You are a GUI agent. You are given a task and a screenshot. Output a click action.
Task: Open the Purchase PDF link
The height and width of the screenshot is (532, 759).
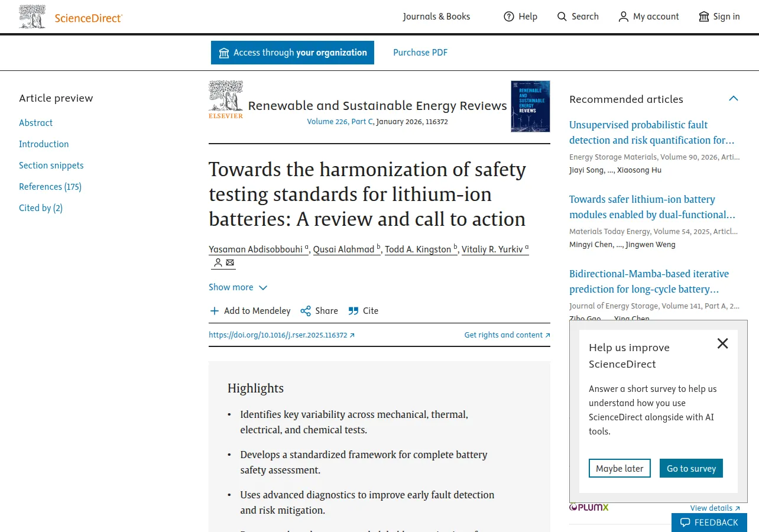420,53
